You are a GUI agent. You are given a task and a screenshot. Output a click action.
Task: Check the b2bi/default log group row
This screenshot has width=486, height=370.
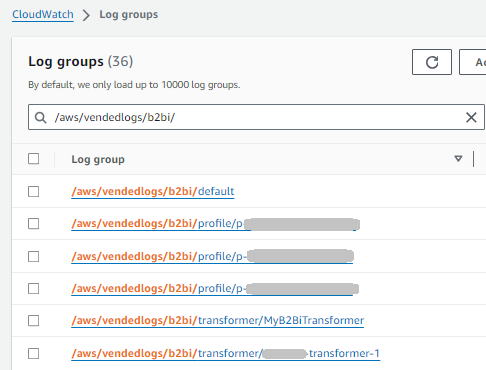point(33,192)
